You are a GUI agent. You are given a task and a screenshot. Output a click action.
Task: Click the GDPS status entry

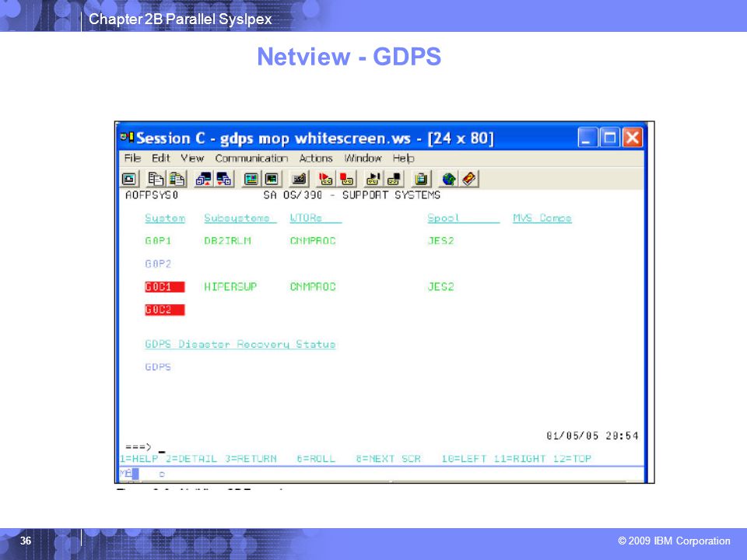tap(158, 367)
